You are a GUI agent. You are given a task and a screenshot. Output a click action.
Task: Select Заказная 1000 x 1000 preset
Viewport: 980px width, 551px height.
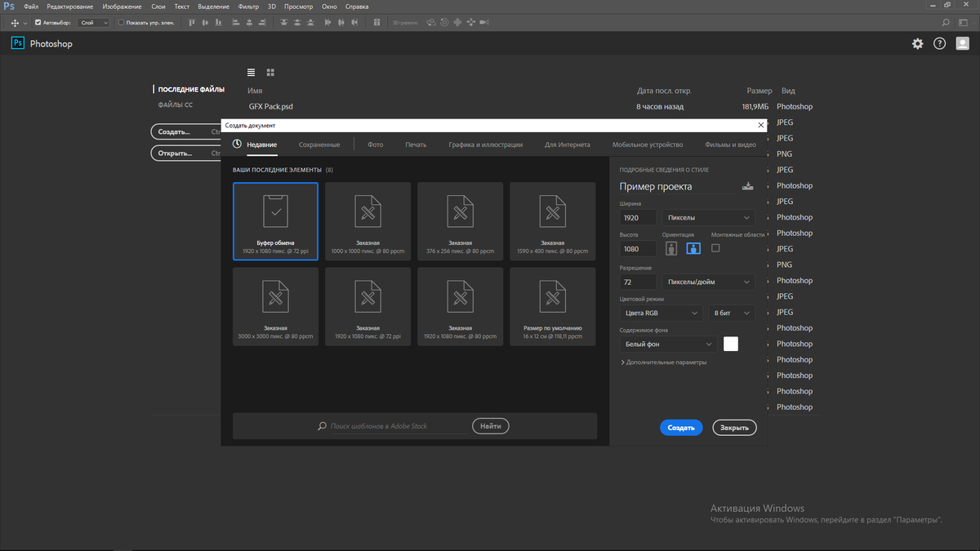(367, 221)
